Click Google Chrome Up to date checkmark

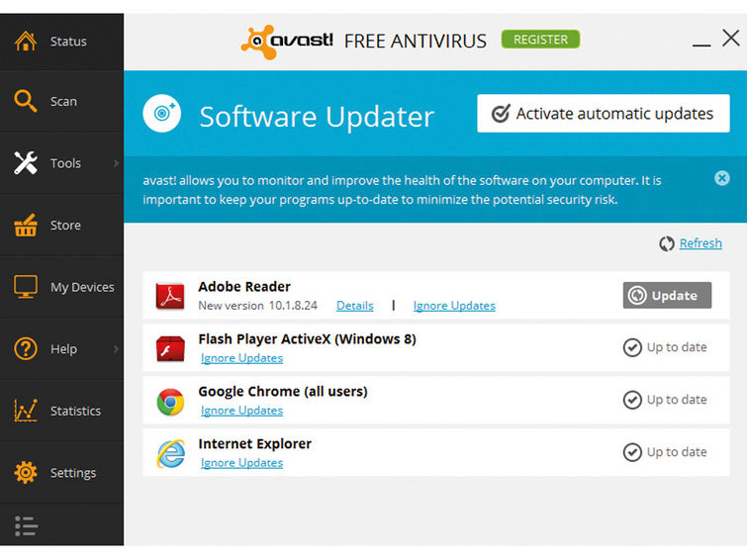(632, 400)
